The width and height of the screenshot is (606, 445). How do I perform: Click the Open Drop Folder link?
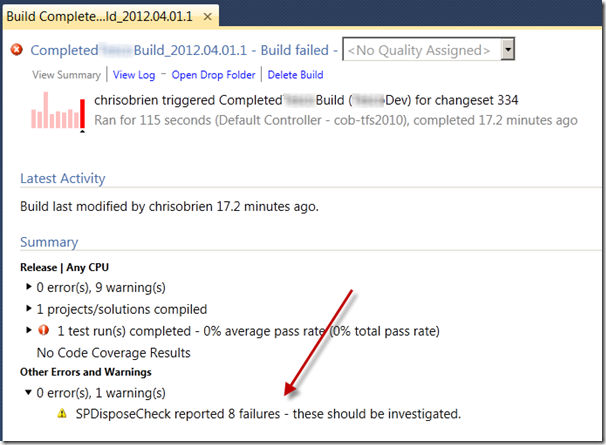pos(213,75)
